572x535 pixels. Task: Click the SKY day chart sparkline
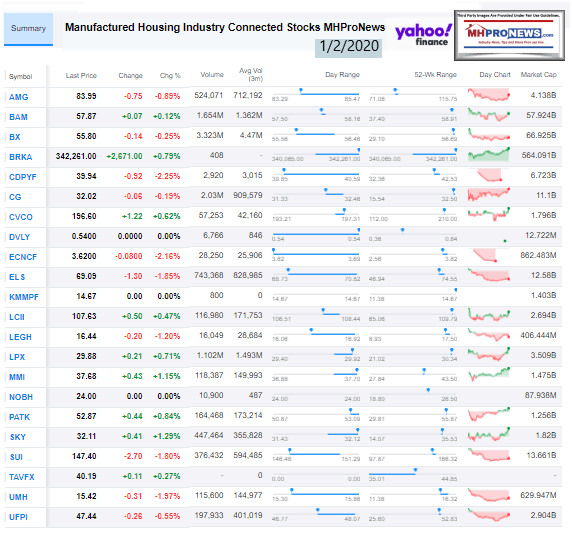pos(489,434)
